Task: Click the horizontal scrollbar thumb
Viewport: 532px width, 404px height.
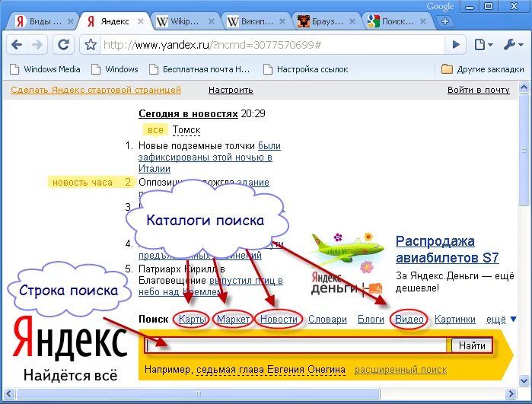Action: [198, 394]
